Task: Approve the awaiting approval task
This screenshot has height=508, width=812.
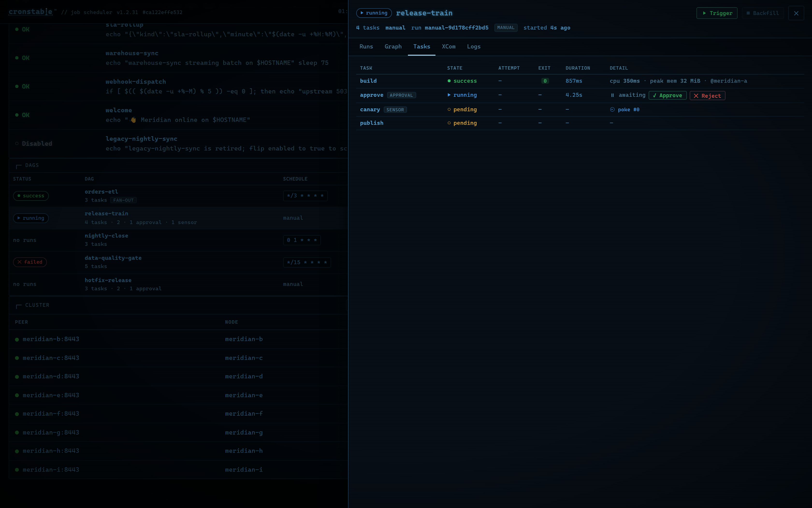Action: (x=667, y=95)
